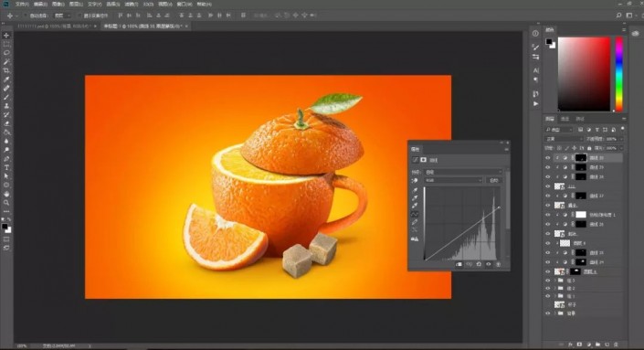Viewport: 644px width, 350px height.
Task: Hide the 组 3 group
Action: pyautogui.click(x=547, y=281)
